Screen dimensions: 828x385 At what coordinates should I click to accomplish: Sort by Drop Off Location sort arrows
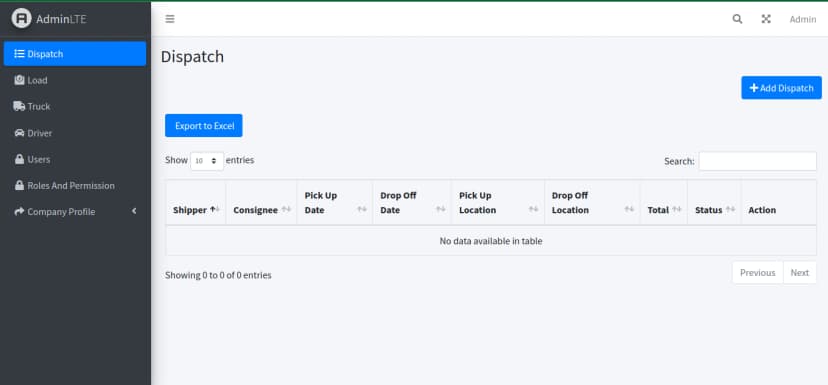pyautogui.click(x=629, y=210)
